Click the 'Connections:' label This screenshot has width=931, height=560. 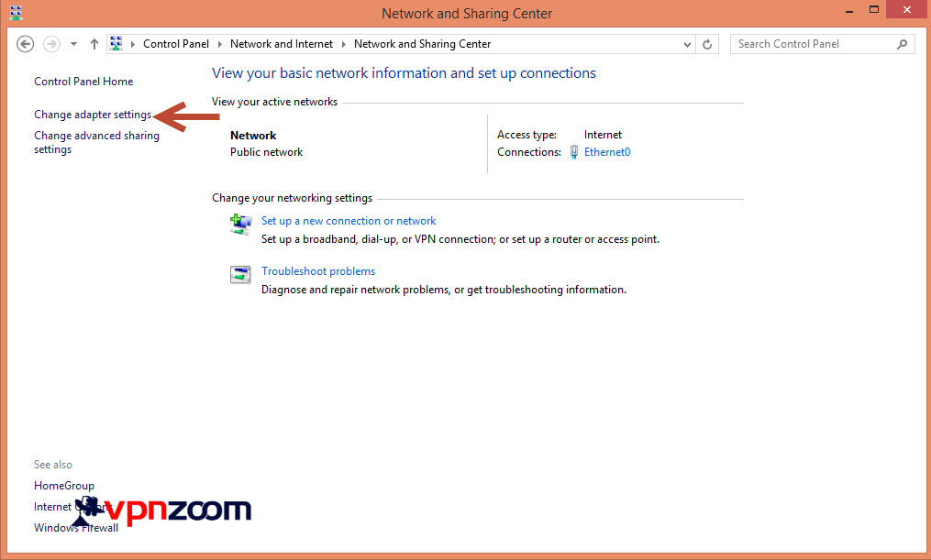529,152
